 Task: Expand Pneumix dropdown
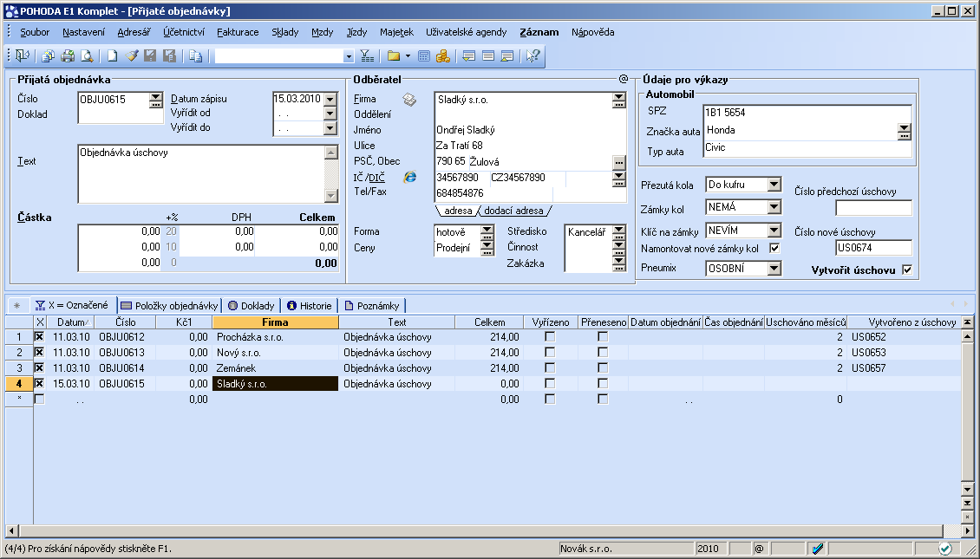click(x=774, y=269)
